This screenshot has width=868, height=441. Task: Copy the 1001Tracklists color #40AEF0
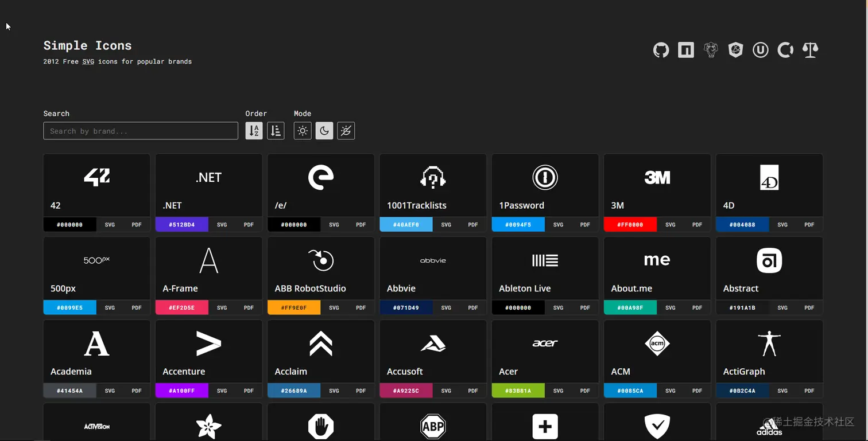[406, 225]
